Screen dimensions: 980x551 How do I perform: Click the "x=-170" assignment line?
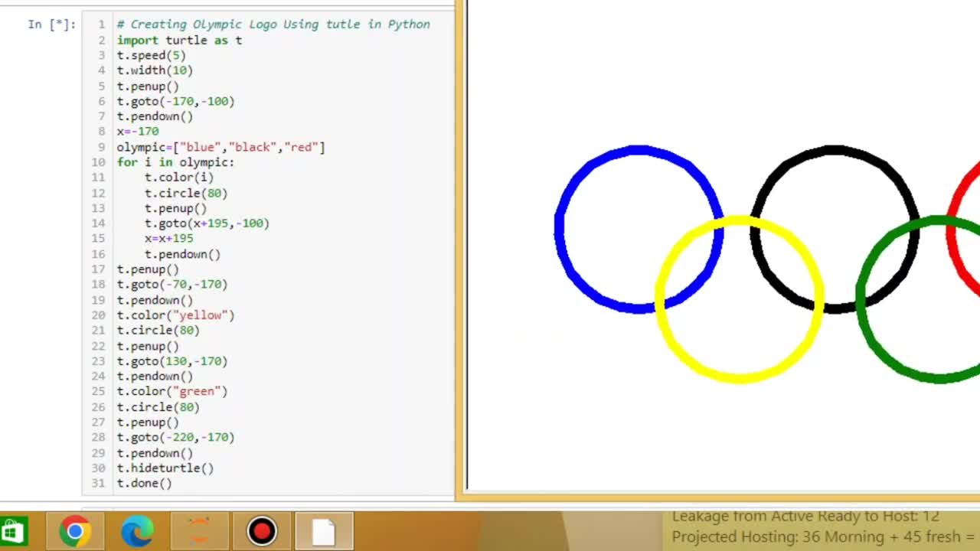[x=138, y=132]
